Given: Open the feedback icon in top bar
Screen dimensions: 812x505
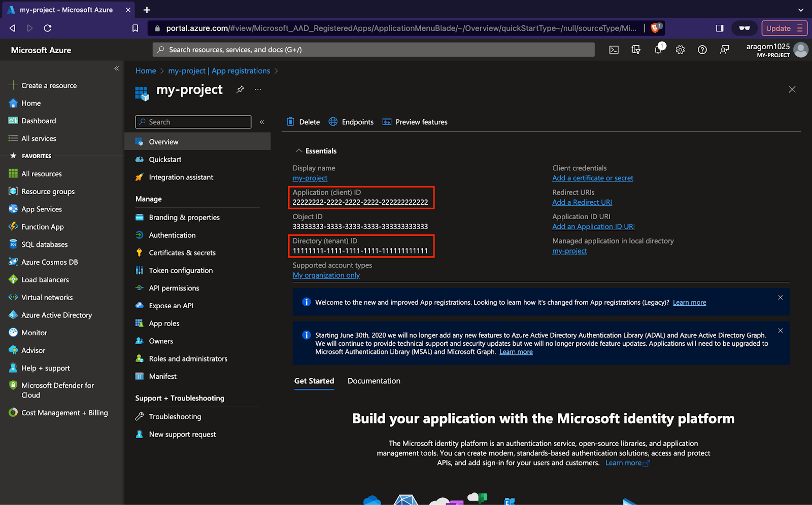Looking at the screenshot, I should (725, 50).
